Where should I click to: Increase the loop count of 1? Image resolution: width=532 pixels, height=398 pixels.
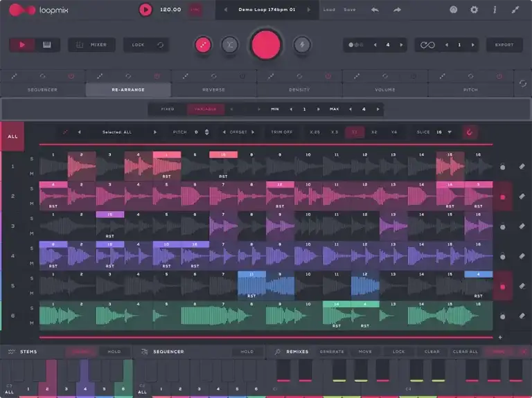pyautogui.click(x=472, y=45)
